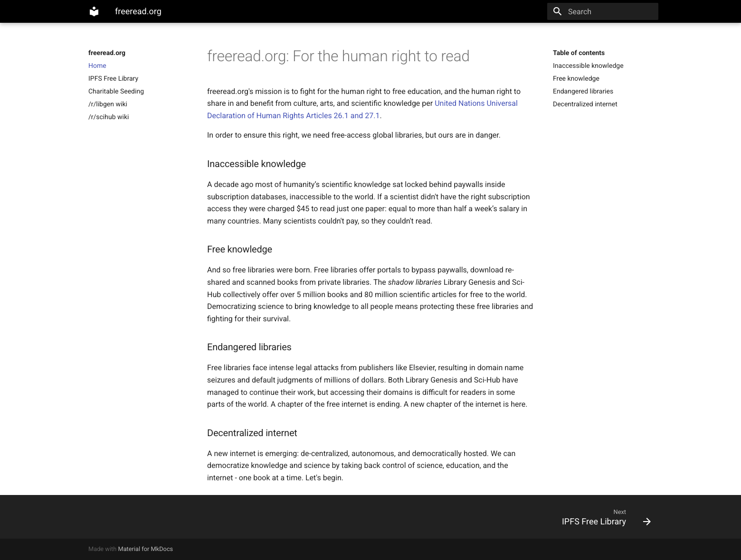Jump to Endangered libraries in contents
This screenshot has width=741, height=560.
click(x=583, y=91)
